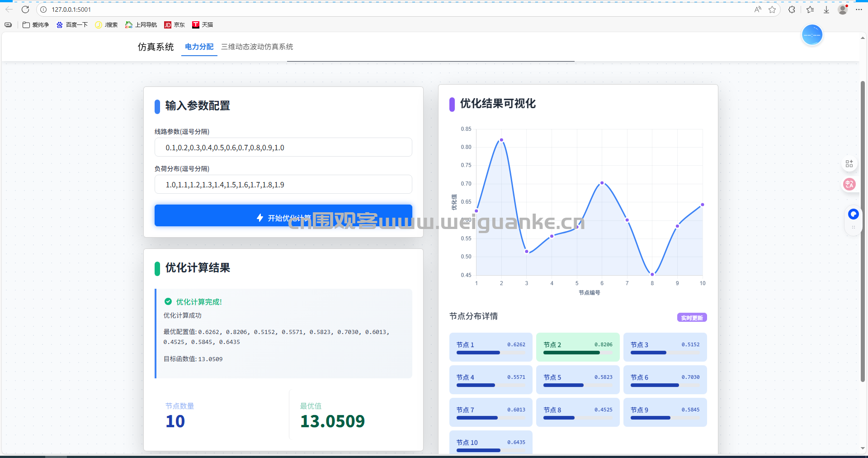
Task: Click the read aloud icon in address bar
Action: (x=758, y=10)
